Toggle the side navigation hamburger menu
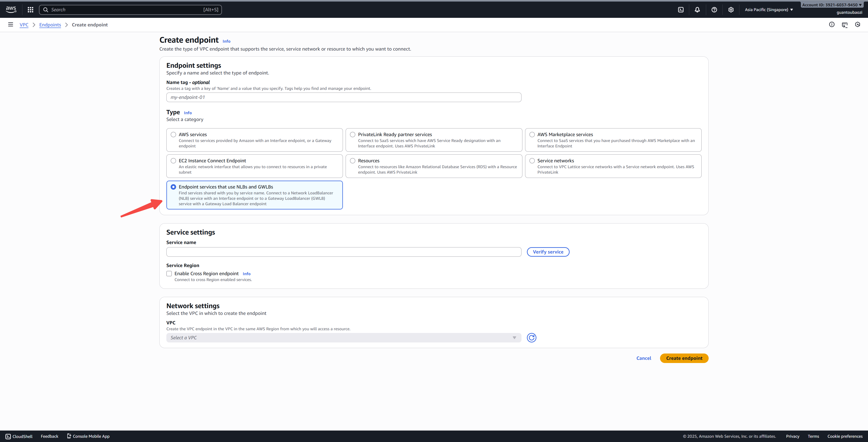Viewport: 868px width, 442px height. [x=10, y=25]
